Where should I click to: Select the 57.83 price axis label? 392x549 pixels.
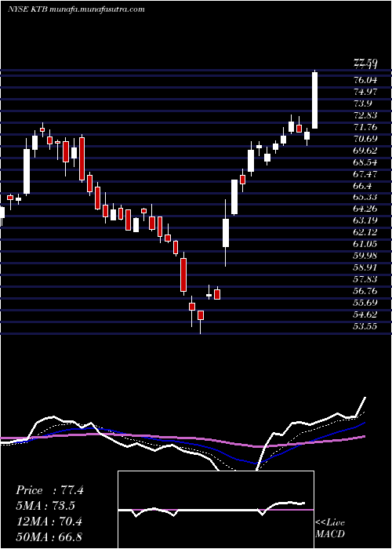pos(365,279)
